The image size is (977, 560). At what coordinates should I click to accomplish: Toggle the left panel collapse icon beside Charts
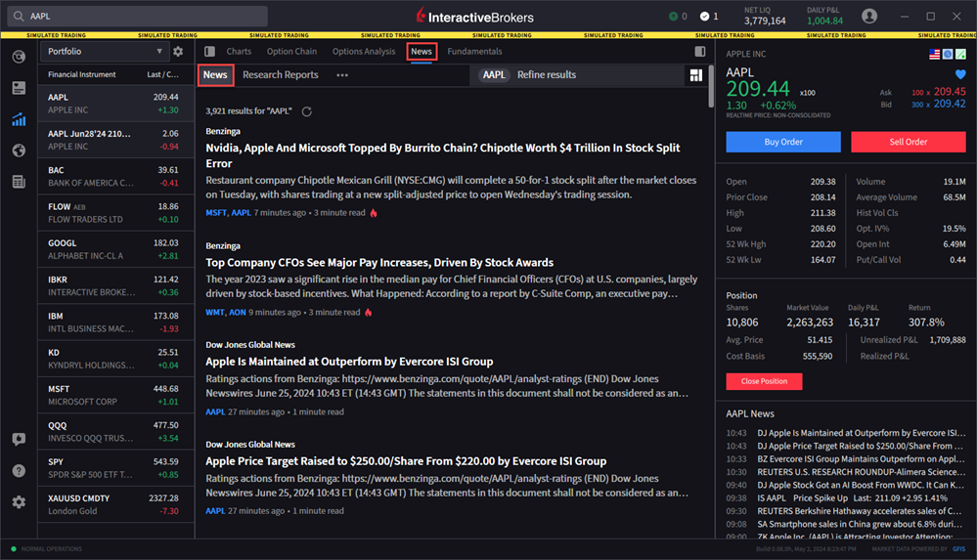pyautogui.click(x=209, y=52)
